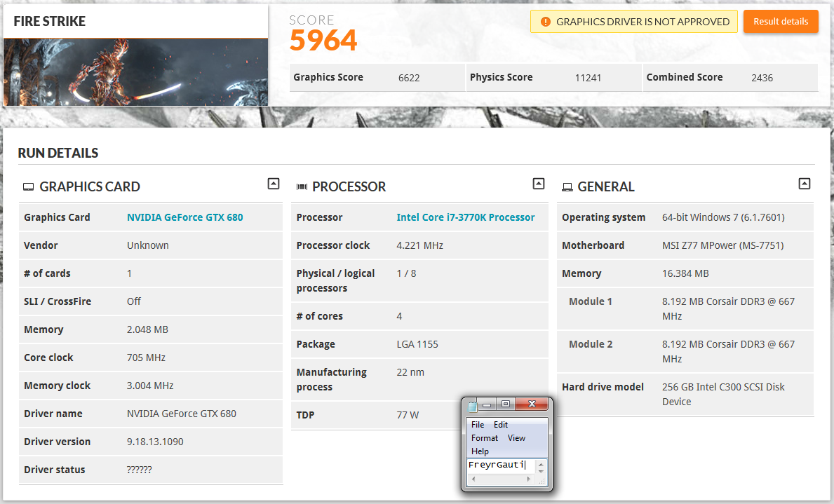
Task: Click the Notepad text area containing FreyrGauti
Action: coord(499,465)
